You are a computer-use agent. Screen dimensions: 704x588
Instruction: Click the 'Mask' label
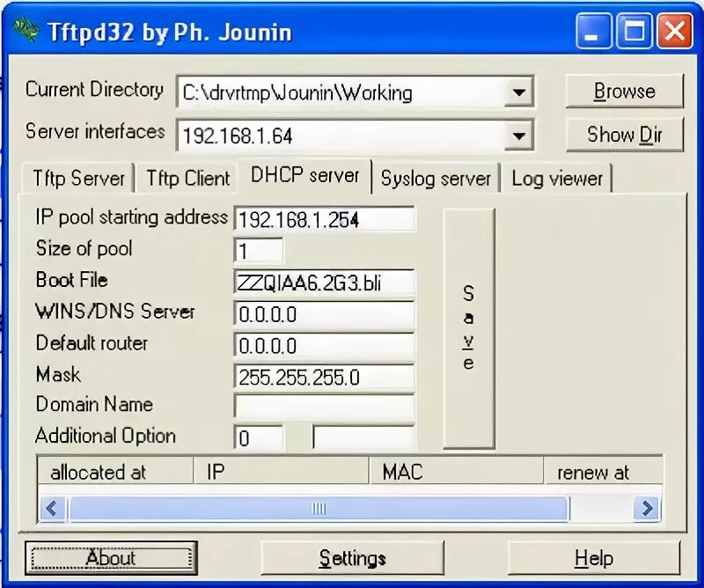pyautogui.click(x=58, y=374)
